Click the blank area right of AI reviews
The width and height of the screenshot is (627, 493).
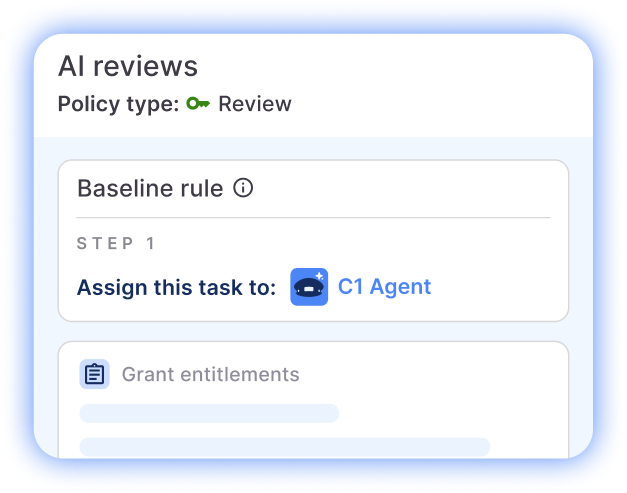tap(400, 66)
